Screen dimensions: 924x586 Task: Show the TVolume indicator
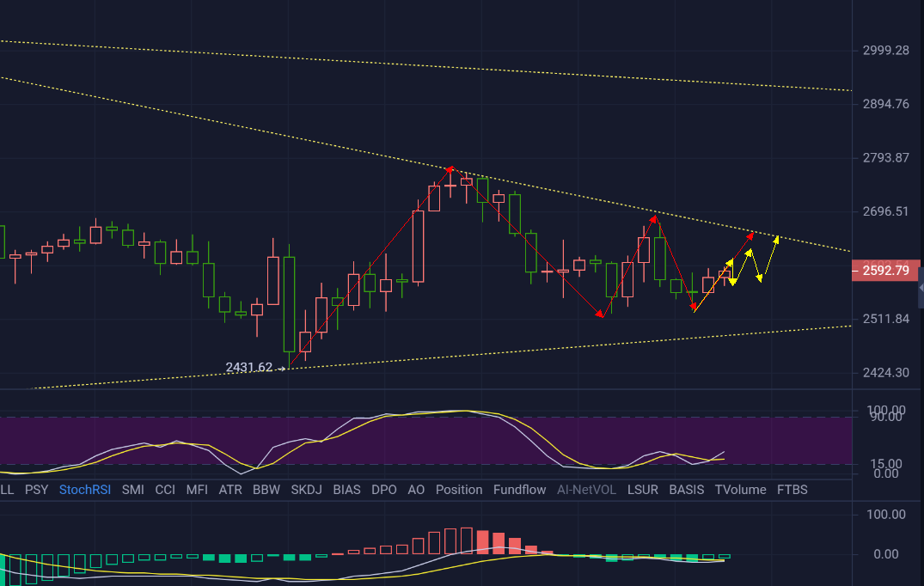pyautogui.click(x=741, y=490)
